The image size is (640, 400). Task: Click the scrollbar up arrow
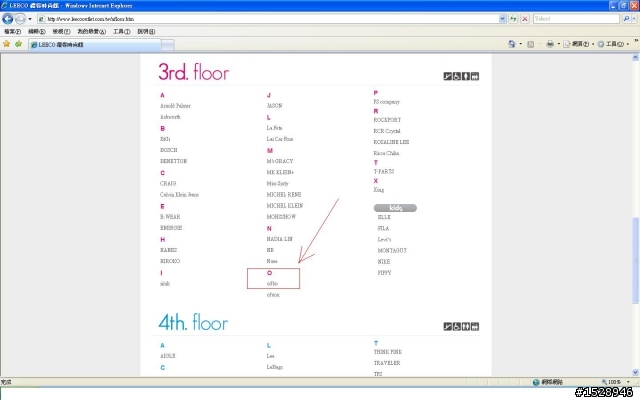[636, 58]
